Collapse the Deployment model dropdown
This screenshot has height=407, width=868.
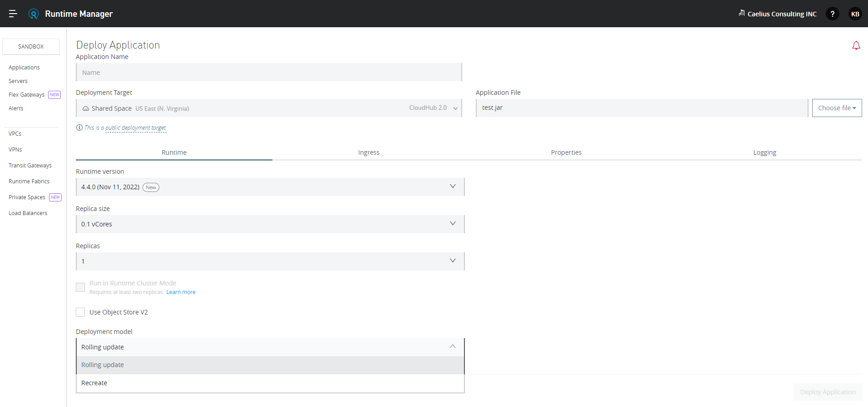click(x=270, y=347)
